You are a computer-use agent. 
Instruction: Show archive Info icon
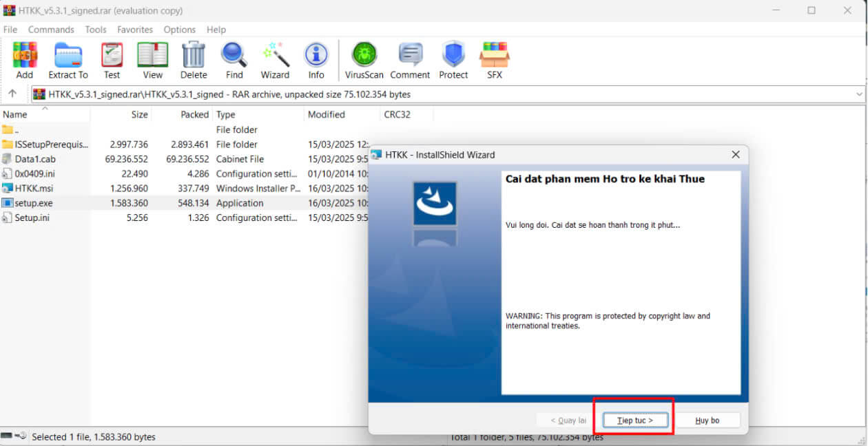pyautogui.click(x=316, y=54)
